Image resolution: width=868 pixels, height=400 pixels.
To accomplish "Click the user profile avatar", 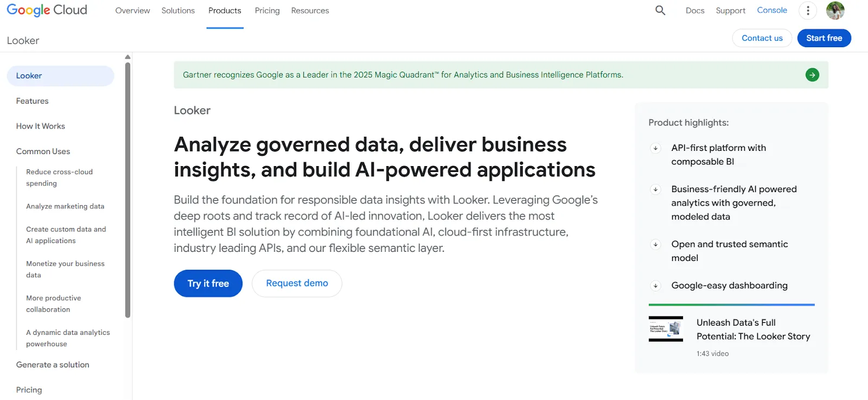I will click(x=835, y=10).
